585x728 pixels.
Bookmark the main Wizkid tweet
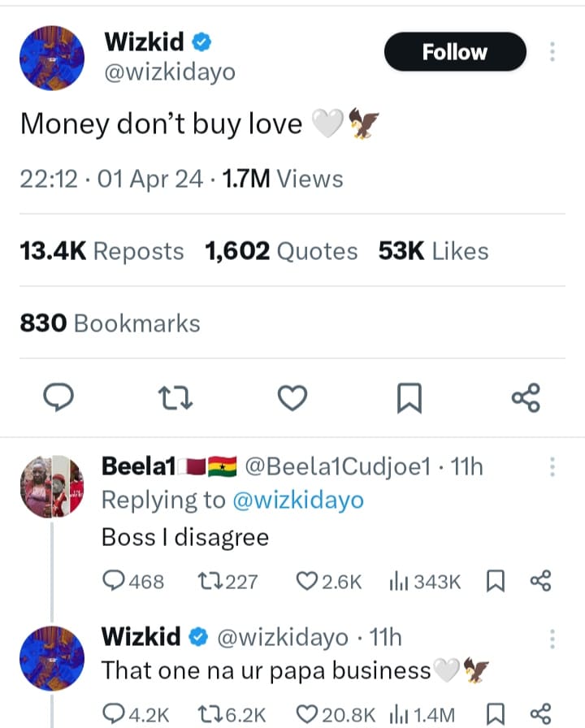(409, 397)
